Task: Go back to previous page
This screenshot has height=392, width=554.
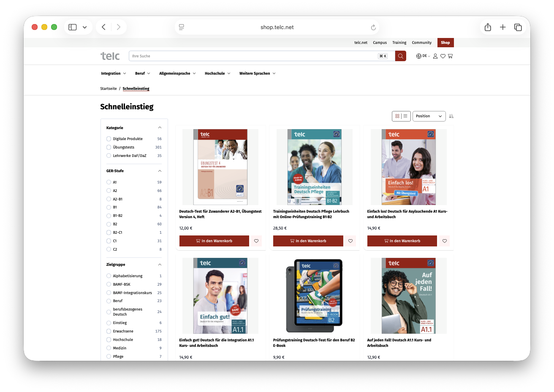Action: tap(103, 27)
